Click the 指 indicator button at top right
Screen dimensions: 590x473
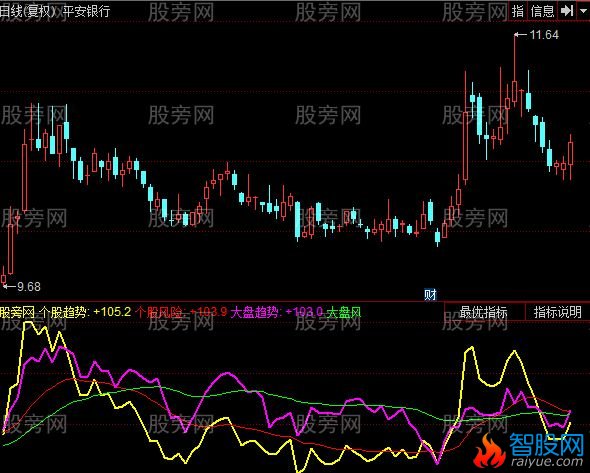pyautogui.click(x=518, y=11)
